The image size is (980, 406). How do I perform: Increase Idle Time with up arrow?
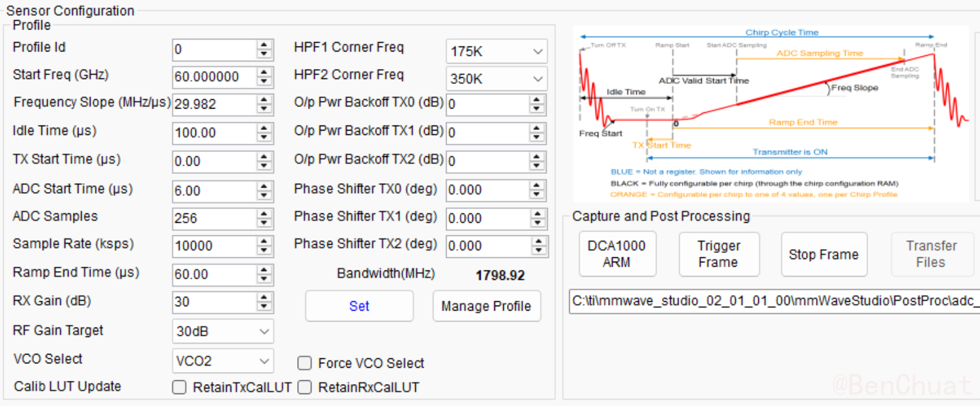tap(264, 129)
